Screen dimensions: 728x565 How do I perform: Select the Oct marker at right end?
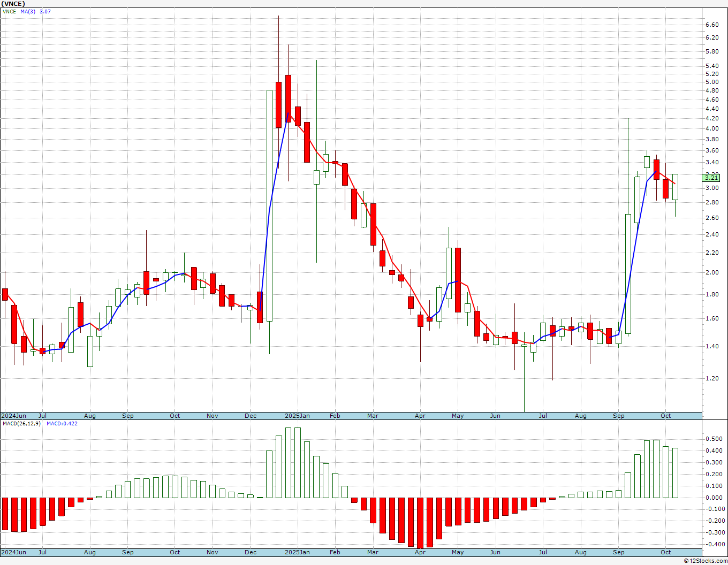(665, 416)
